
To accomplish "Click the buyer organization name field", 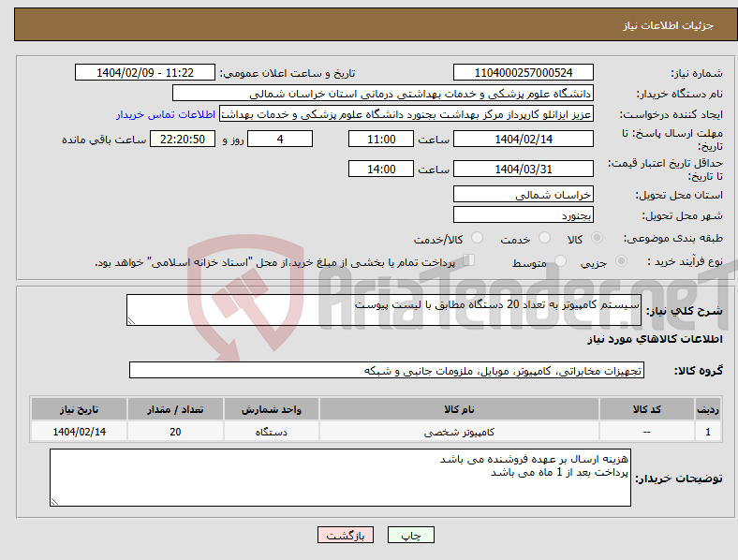I will tap(383, 93).
